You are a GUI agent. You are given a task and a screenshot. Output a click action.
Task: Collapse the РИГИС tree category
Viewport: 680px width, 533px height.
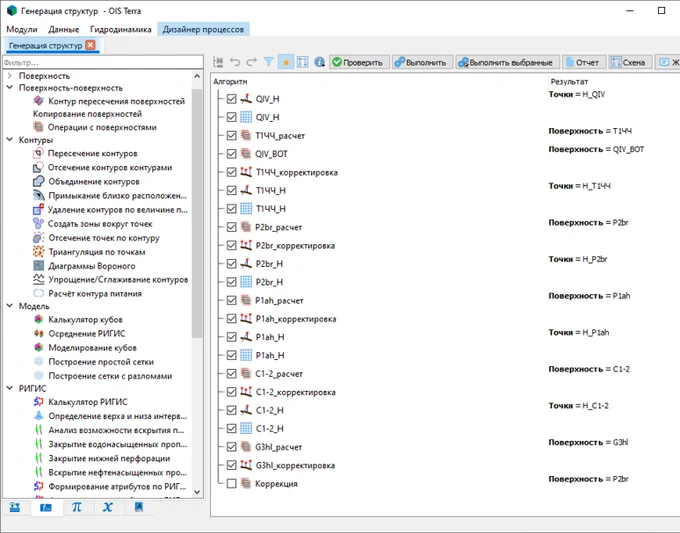[9, 388]
